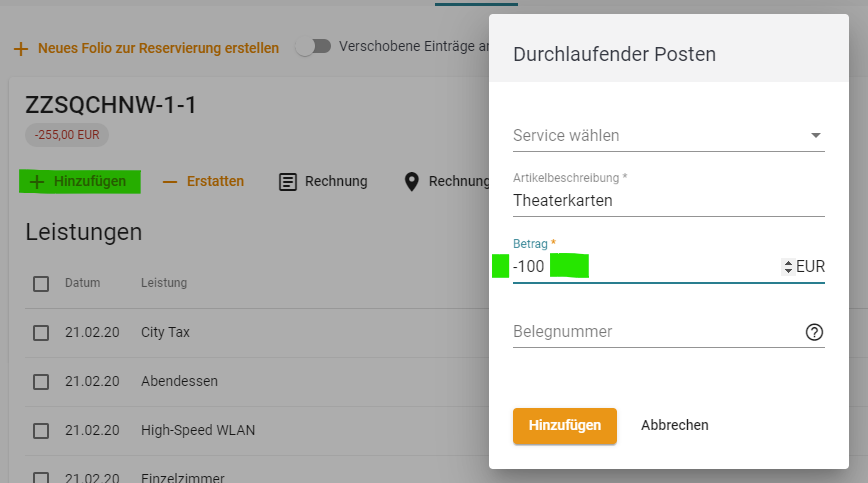Click the plus icon for new folio
Viewport: 868px width, 483px height.
(x=21, y=49)
